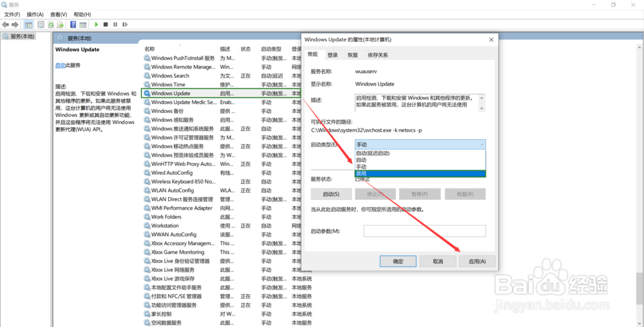Select the WinHTTP Web Proxy Auto... row
This screenshot has width=644, height=327.
222,164
